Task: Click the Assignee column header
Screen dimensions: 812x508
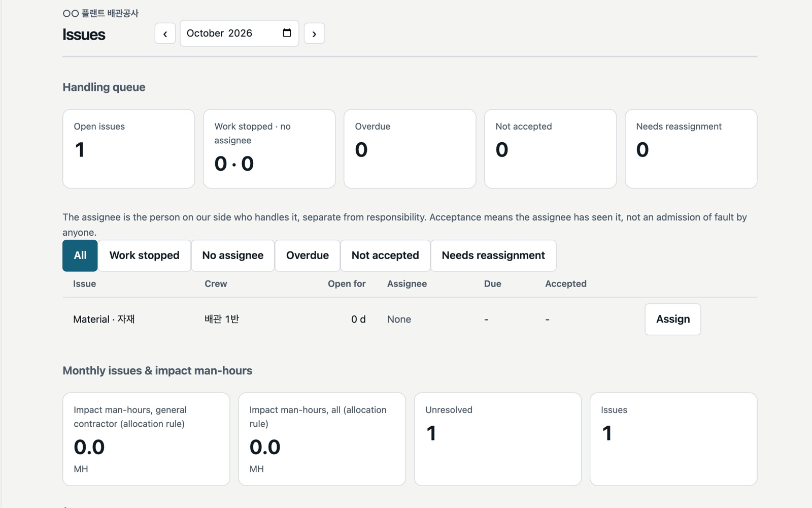Action: [x=407, y=284]
